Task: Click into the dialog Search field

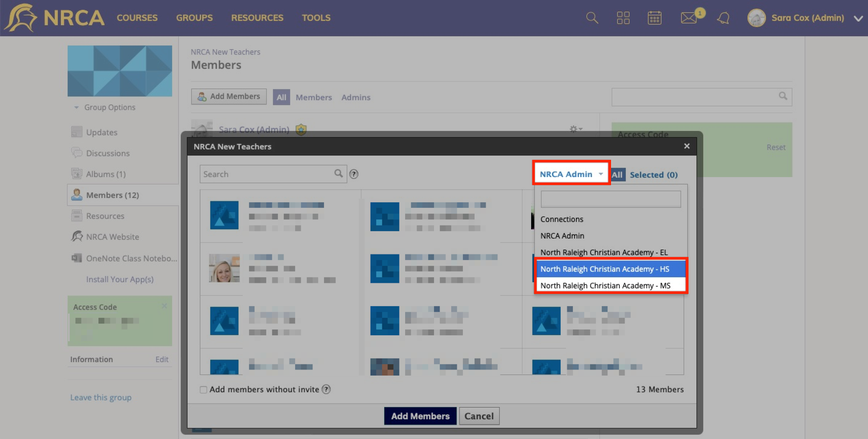Action: pyautogui.click(x=274, y=174)
